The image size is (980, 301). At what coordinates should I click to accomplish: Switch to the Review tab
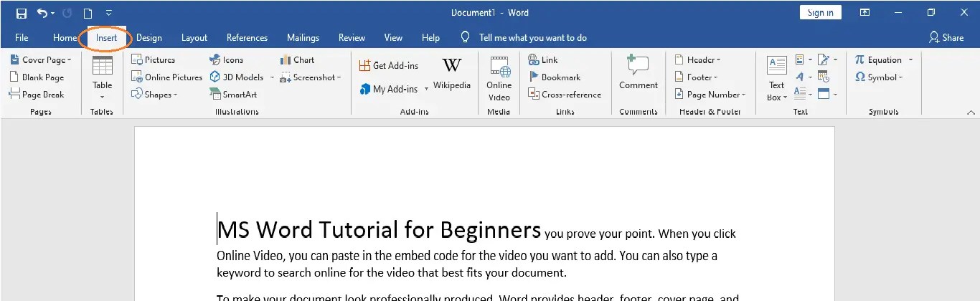click(352, 38)
